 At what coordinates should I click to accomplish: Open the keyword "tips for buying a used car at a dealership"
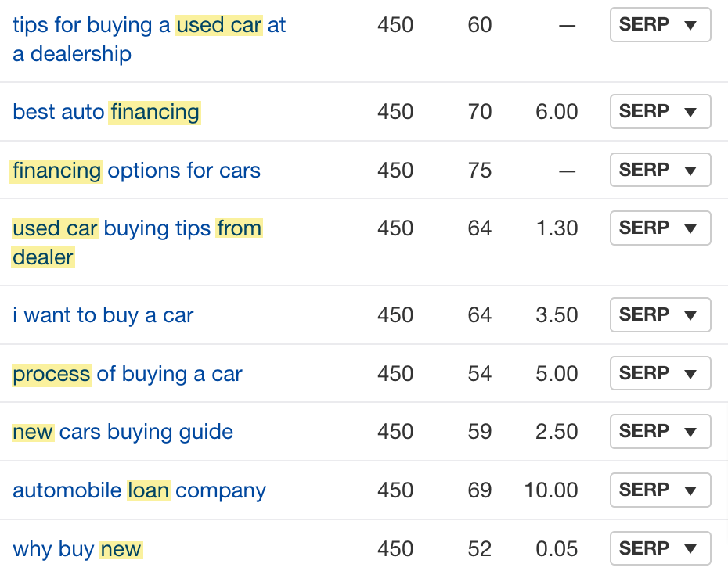coord(148,24)
